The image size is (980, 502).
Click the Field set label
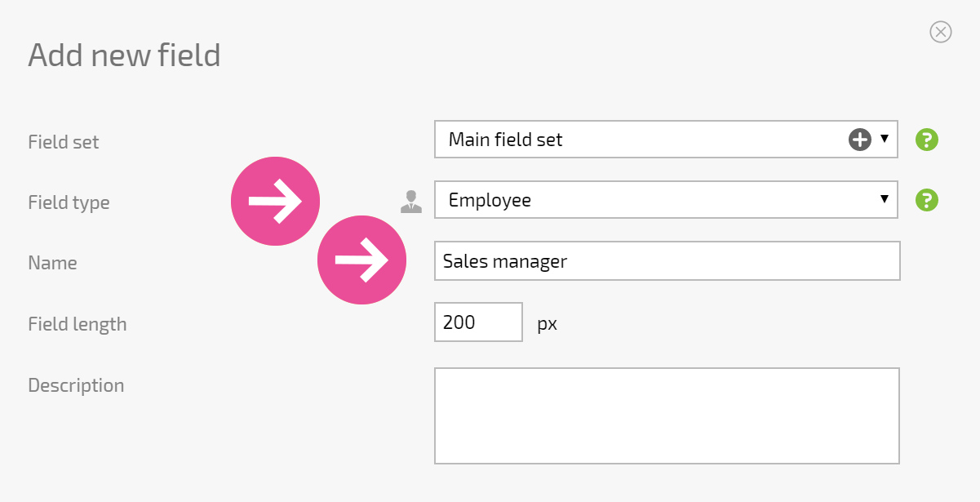[64, 141]
